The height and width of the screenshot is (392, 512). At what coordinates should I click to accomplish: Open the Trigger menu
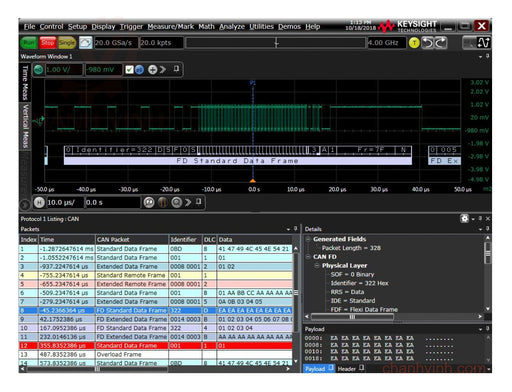point(131,27)
